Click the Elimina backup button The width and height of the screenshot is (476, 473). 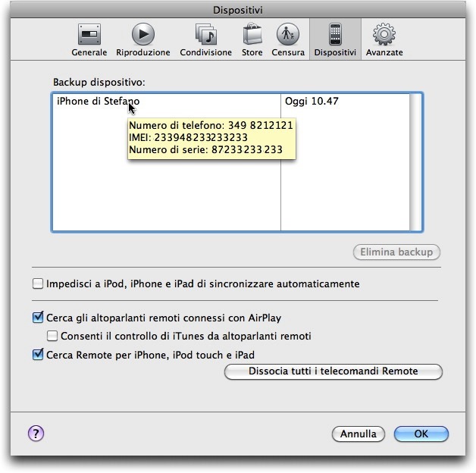click(396, 252)
